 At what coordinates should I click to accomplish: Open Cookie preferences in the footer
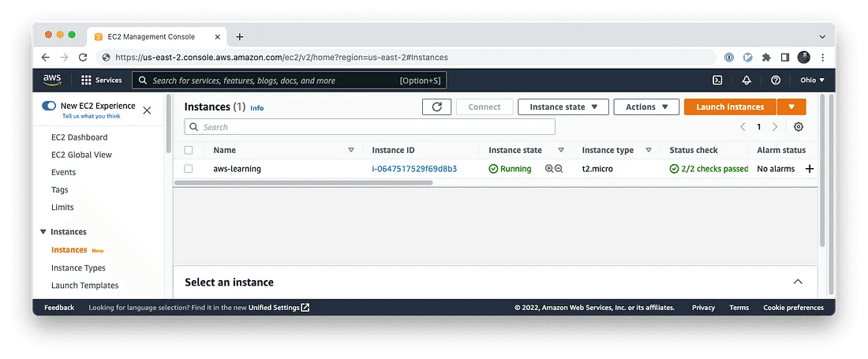[793, 308]
